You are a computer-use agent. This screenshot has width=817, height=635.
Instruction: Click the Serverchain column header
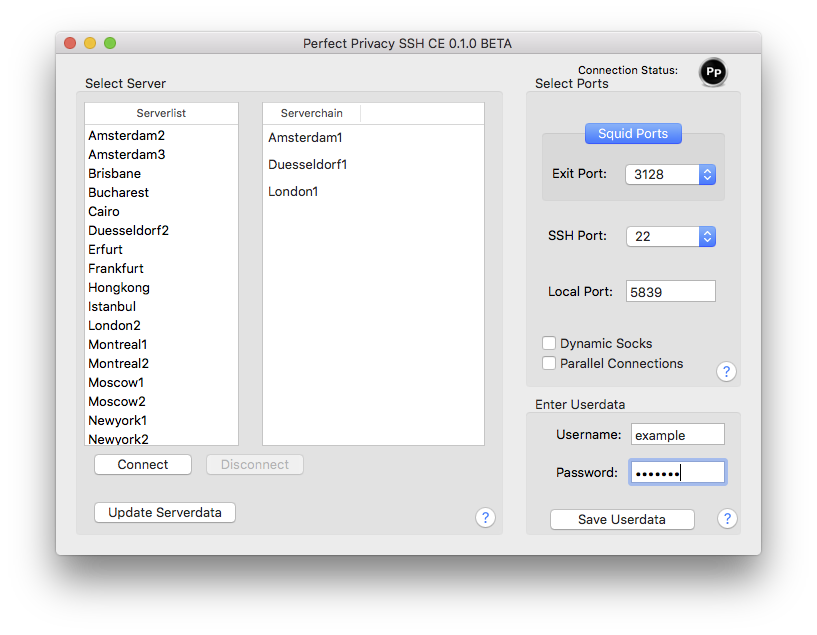pos(312,113)
